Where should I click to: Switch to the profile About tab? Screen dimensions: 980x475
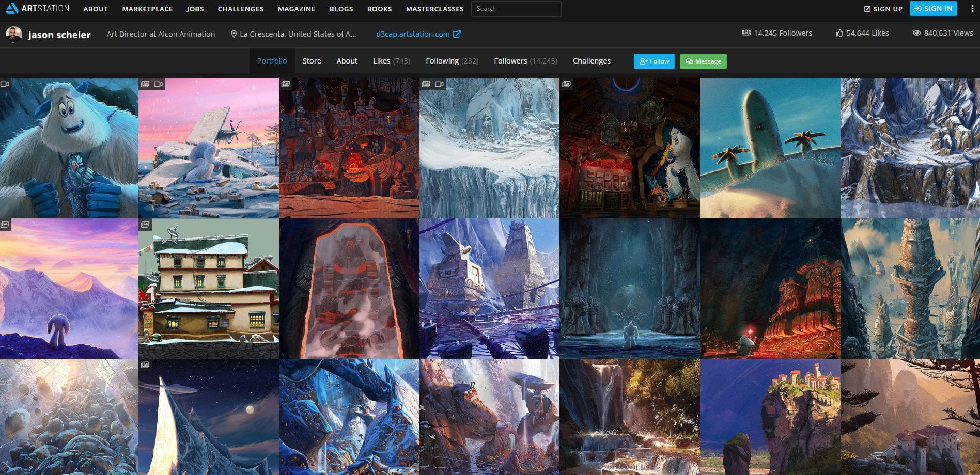click(x=347, y=61)
